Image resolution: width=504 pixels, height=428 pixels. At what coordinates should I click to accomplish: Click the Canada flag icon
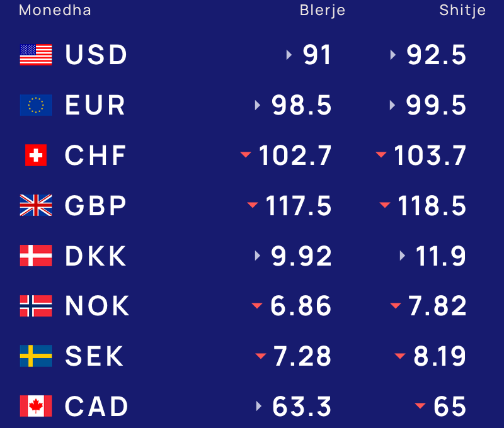(x=36, y=407)
